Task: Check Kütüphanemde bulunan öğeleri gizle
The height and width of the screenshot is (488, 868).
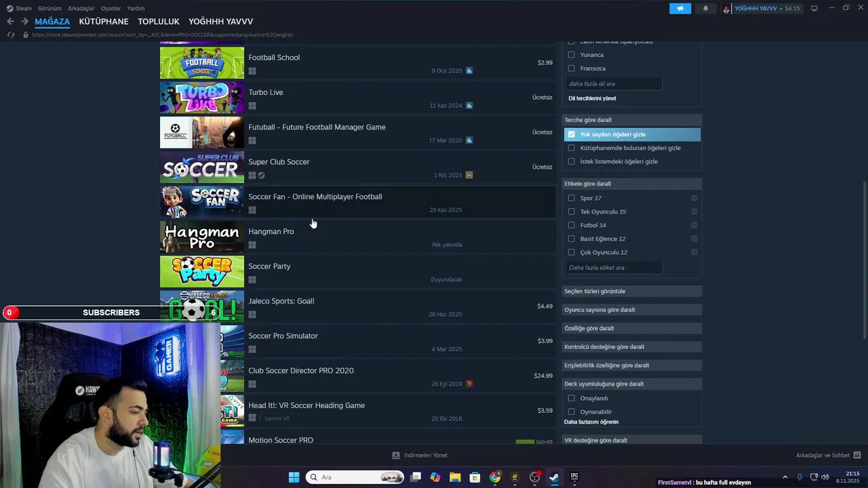Action: 571,148
